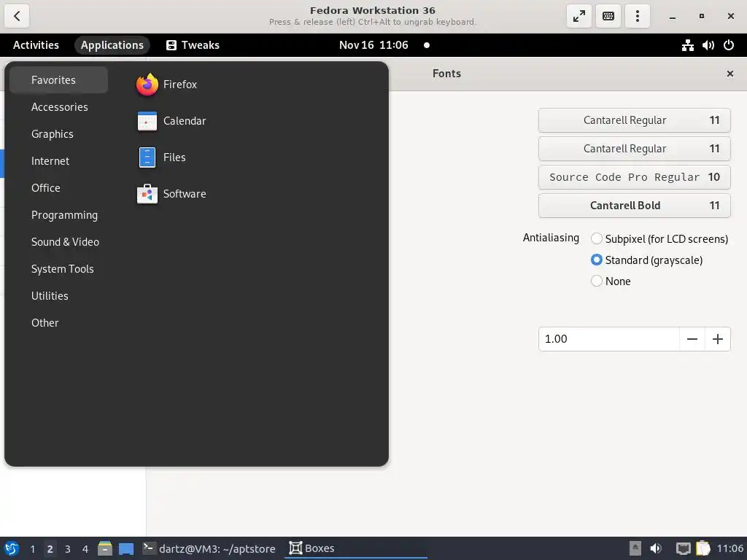Open the Nov 16 11:06 clock menu

coord(373,45)
